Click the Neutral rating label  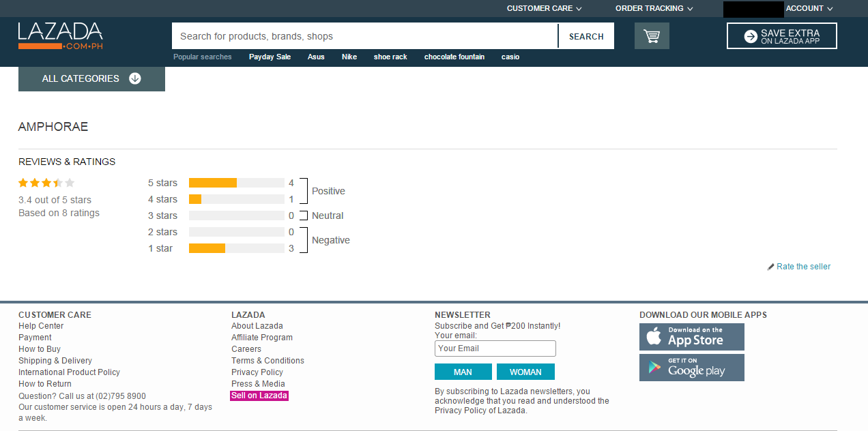click(328, 215)
